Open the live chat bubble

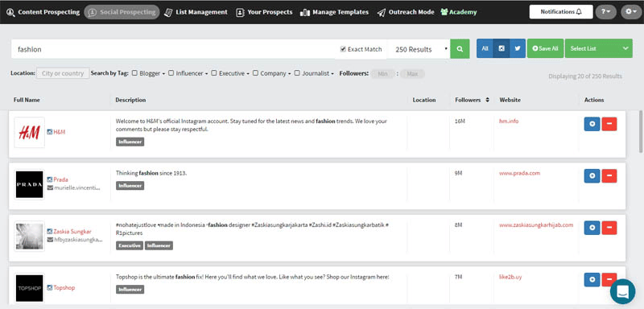point(622,291)
